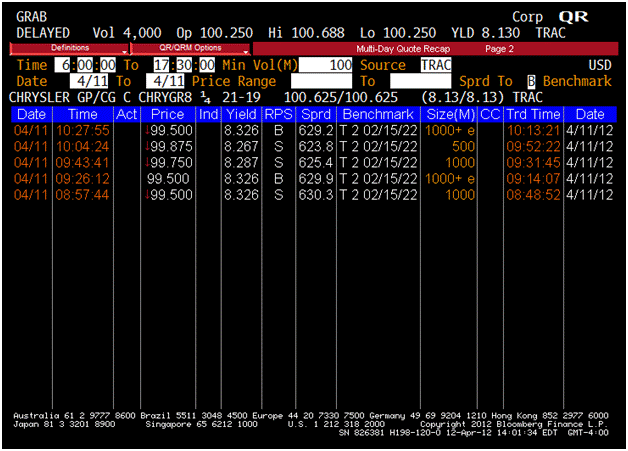This screenshot has width=628, height=451.
Task: Click the Time column header
Action: point(83,115)
